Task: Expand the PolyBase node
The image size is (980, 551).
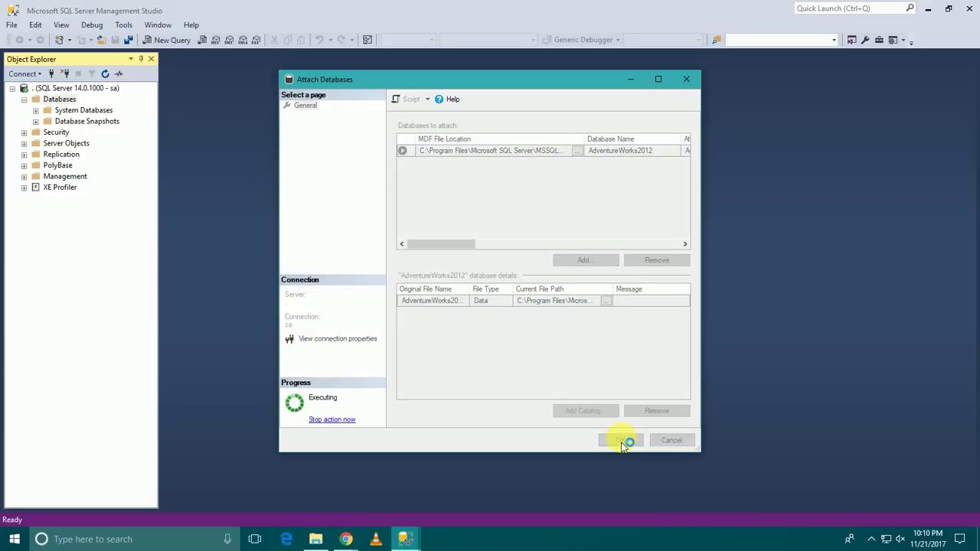Action: 24,165
